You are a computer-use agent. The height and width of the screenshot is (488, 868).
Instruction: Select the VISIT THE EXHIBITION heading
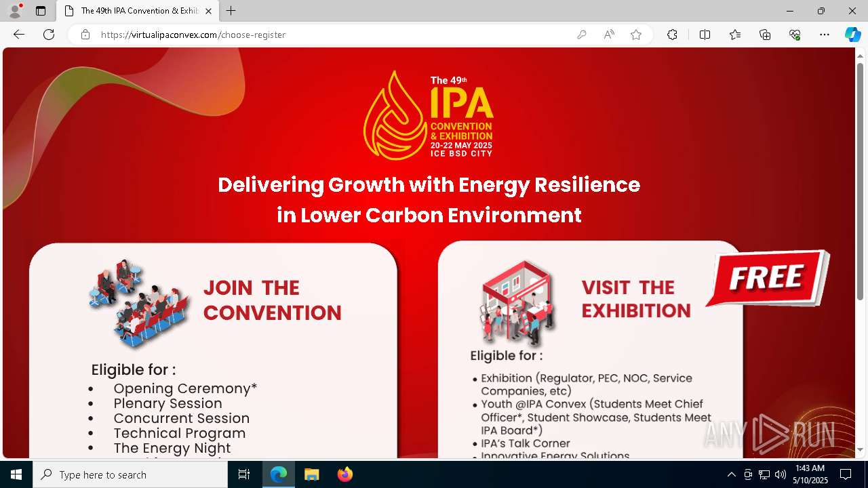pos(636,299)
